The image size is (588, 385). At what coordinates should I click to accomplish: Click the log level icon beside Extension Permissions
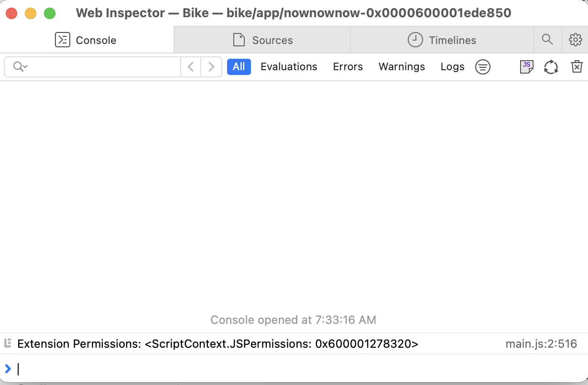point(7,342)
